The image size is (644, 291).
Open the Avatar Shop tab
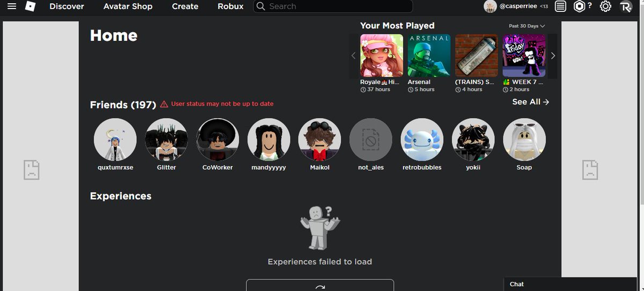coord(128,6)
